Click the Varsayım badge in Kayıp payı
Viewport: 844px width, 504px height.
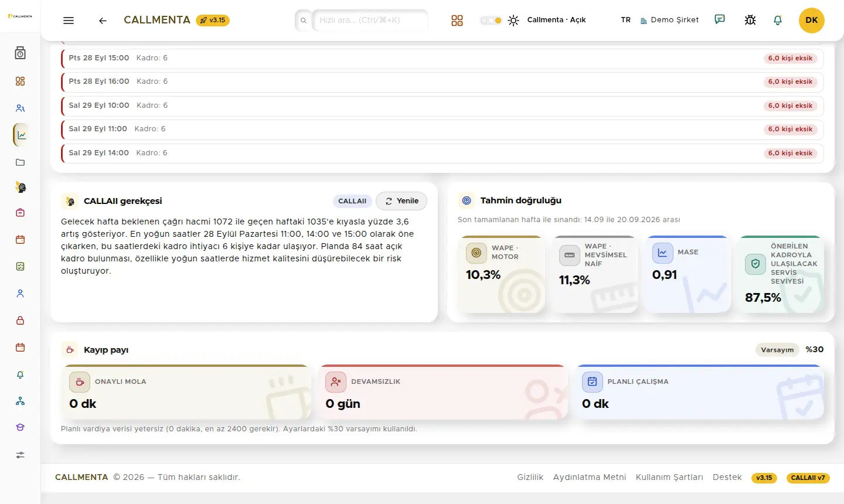coord(777,350)
